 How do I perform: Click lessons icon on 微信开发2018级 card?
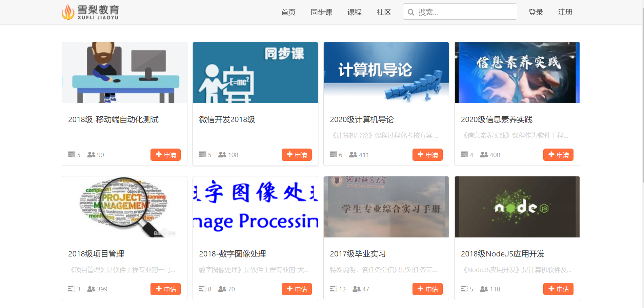(x=202, y=154)
